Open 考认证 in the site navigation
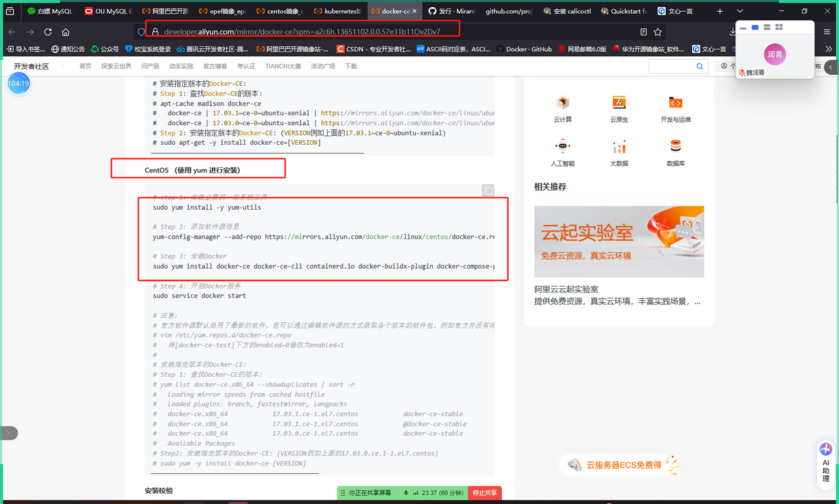 [246, 66]
